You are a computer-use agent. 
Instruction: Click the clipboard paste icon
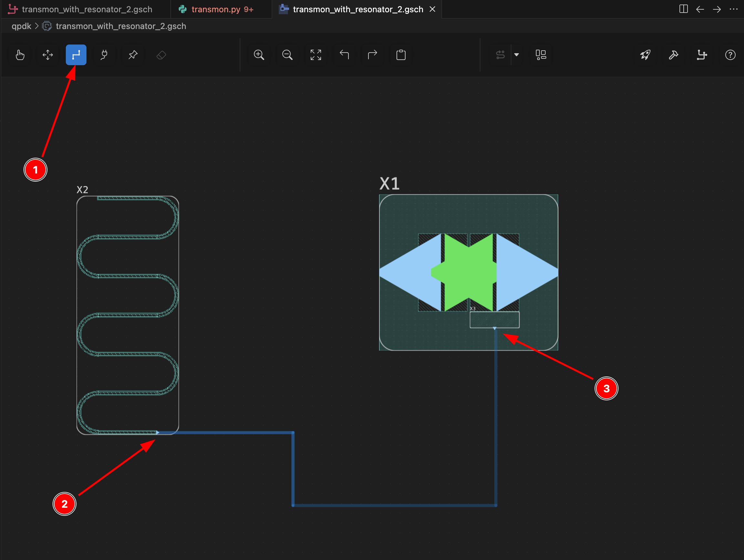point(401,55)
